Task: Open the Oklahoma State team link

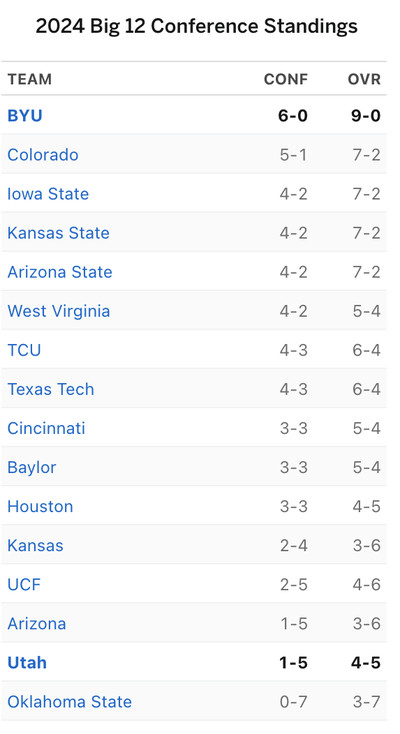Action: click(69, 702)
